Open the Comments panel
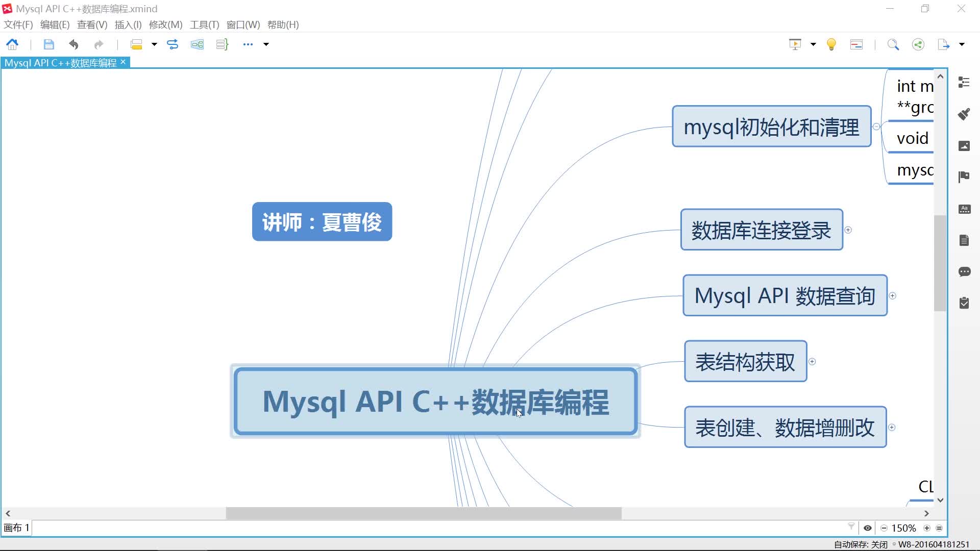 click(x=964, y=272)
